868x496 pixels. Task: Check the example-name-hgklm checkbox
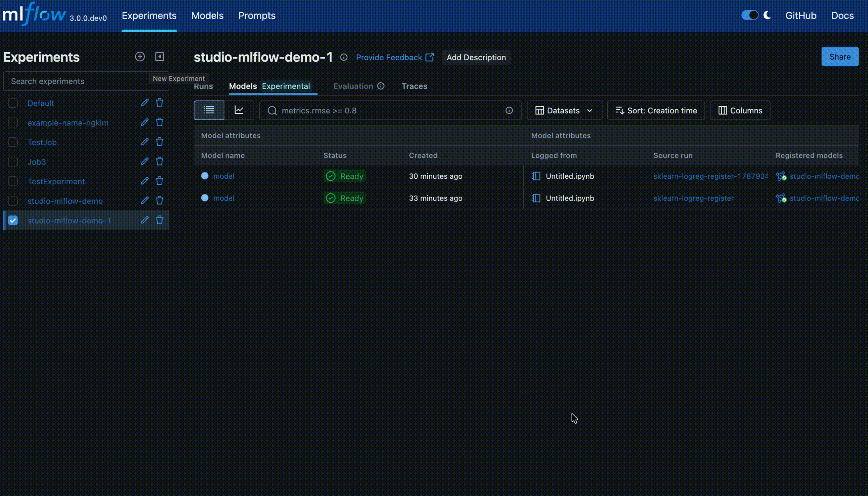[13, 122]
